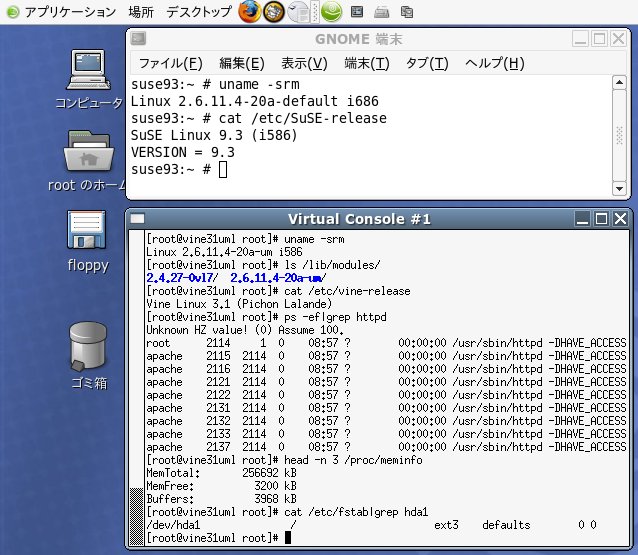Click the window switcher icon in top panel
This screenshot has height=555, width=638.
point(406,12)
